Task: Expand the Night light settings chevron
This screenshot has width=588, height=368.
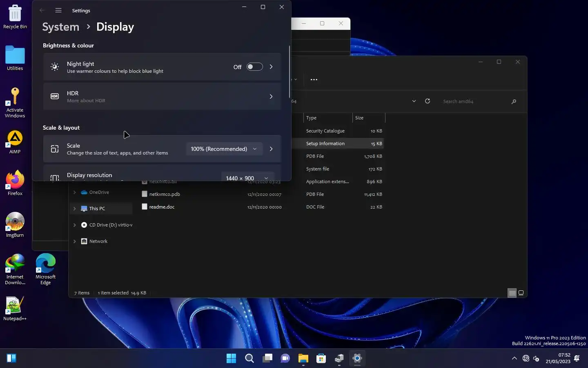Action: click(x=271, y=67)
